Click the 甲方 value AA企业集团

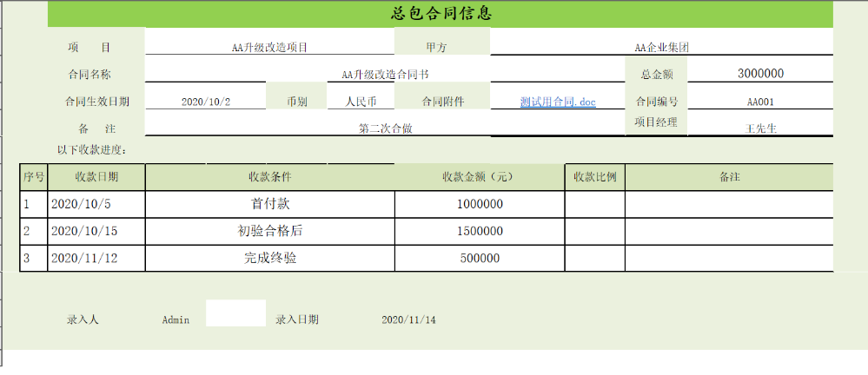click(661, 48)
